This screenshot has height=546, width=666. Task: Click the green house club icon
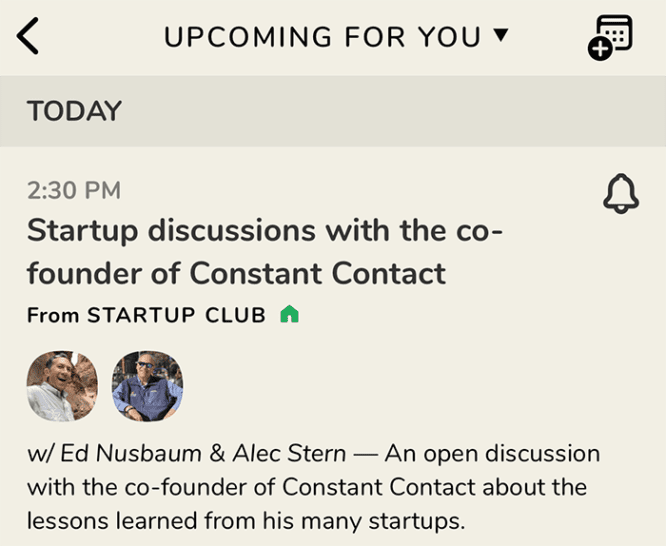click(290, 315)
